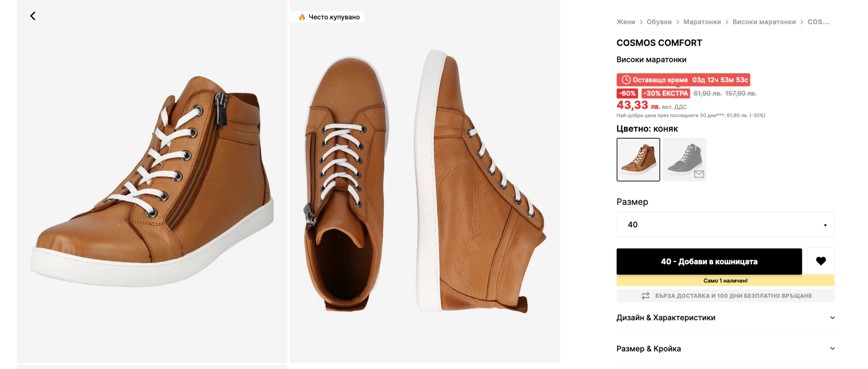Open the size 40 dropdown

point(725,225)
